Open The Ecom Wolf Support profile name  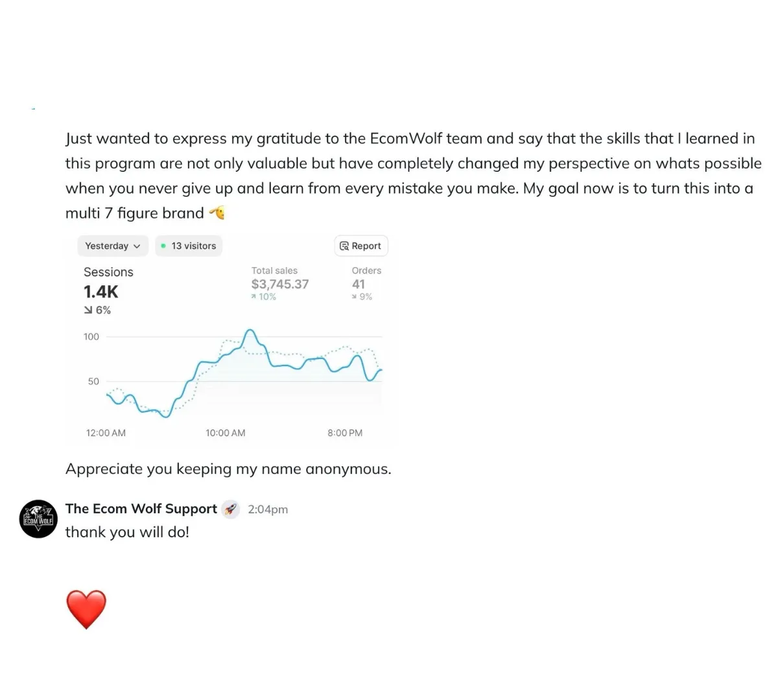click(141, 509)
